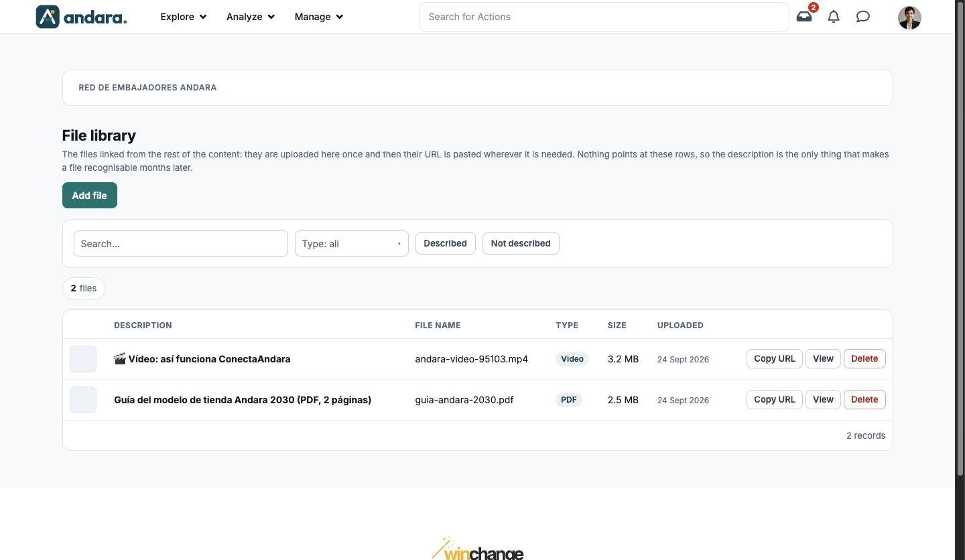This screenshot has height=560, width=965.
Task: Click the user profile avatar
Action: [x=909, y=17]
